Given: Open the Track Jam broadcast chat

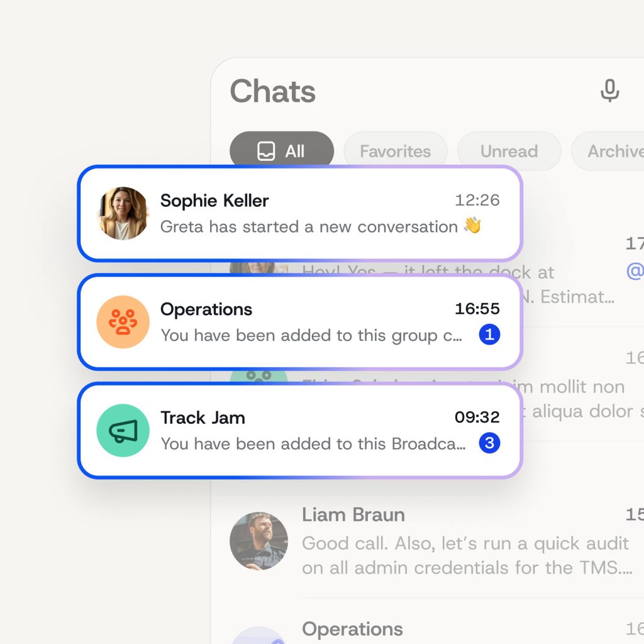Looking at the screenshot, I should coord(299,430).
